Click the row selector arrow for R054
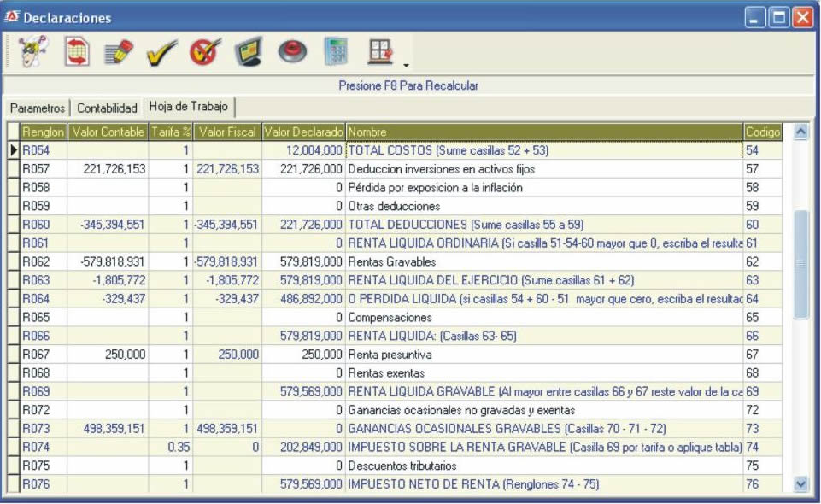This screenshot has height=504, width=821. pyautogui.click(x=14, y=150)
